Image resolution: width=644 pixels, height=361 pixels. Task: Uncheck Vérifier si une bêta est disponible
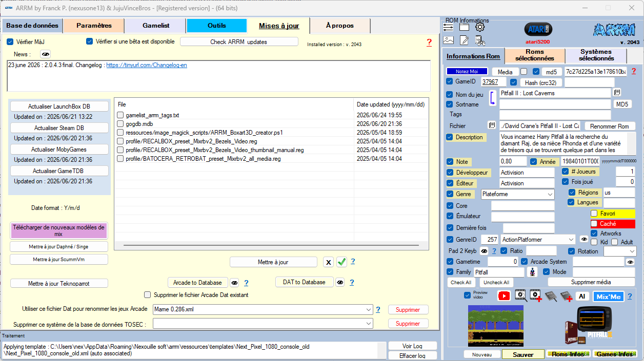[x=90, y=41]
